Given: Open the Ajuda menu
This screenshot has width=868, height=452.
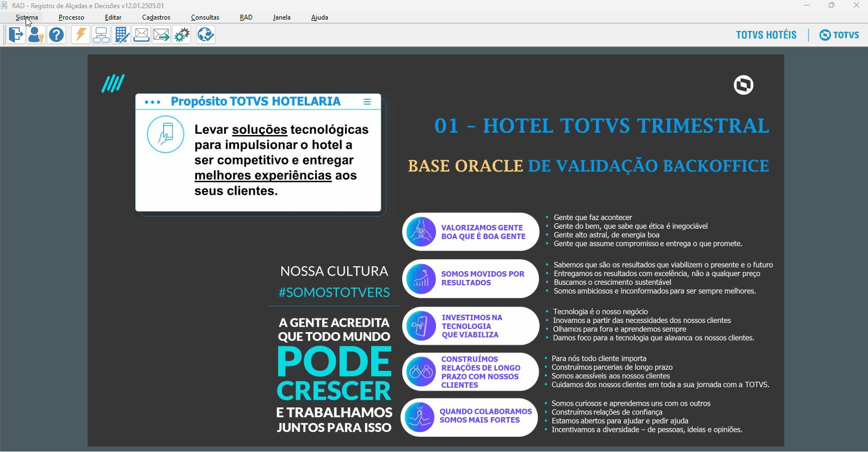Looking at the screenshot, I should tap(319, 17).
